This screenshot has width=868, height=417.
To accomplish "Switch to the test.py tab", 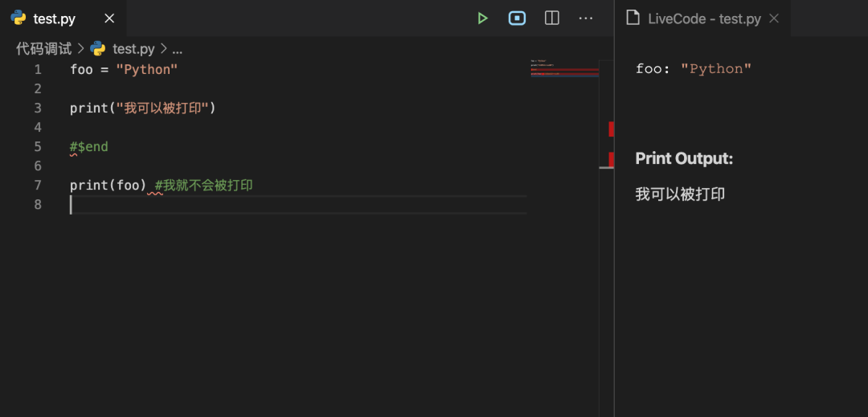I will pyautogui.click(x=55, y=18).
